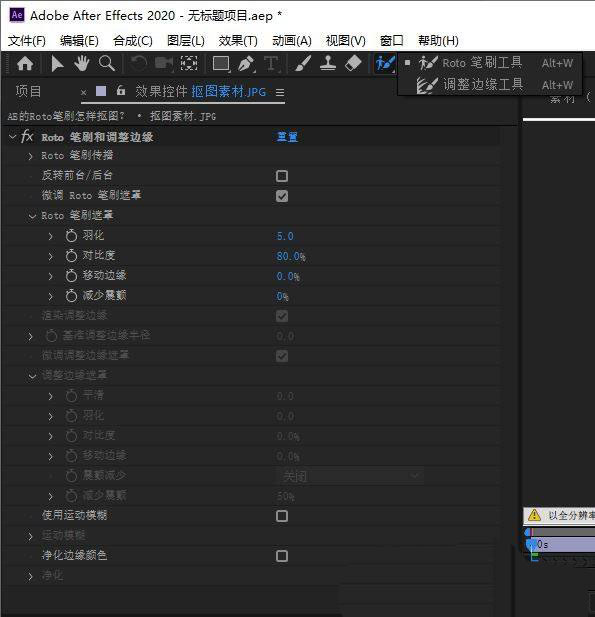
Task: Select the Zoom magnifier tool
Action: [107, 63]
